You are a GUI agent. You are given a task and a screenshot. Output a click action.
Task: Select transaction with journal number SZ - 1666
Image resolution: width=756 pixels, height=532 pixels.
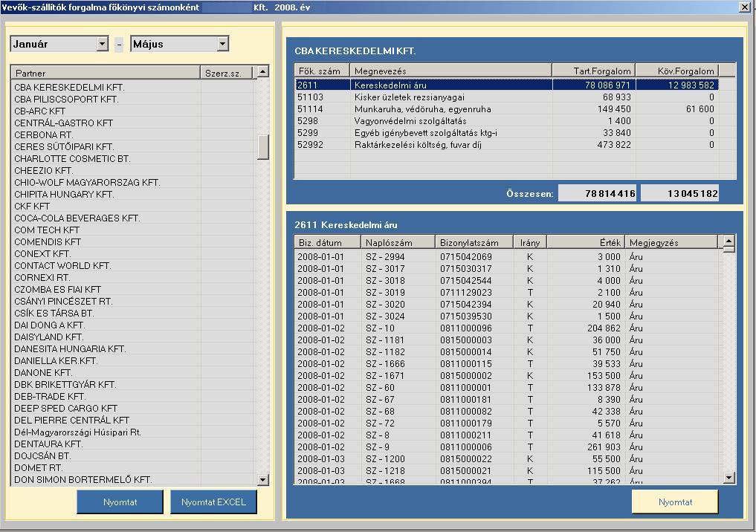[508, 364]
